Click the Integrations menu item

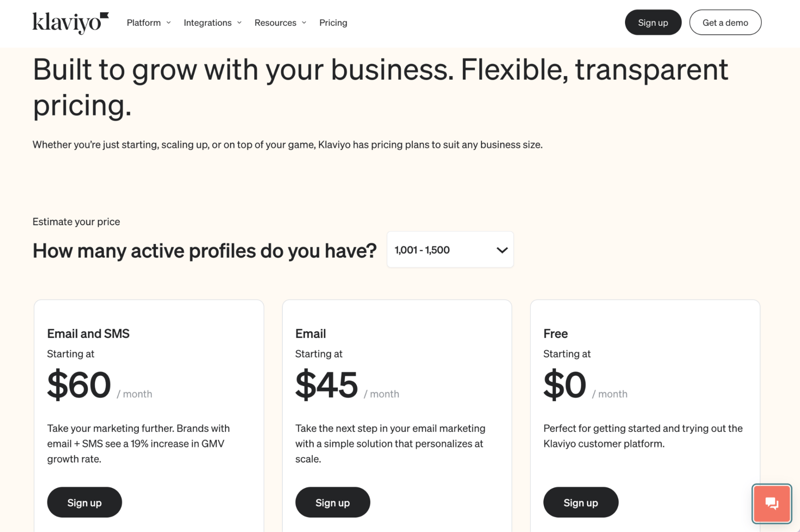click(207, 23)
